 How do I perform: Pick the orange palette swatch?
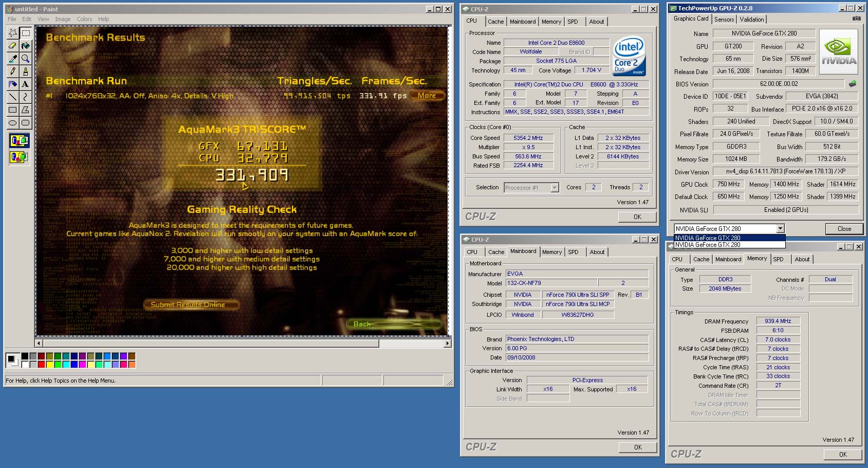[x=132, y=364]
